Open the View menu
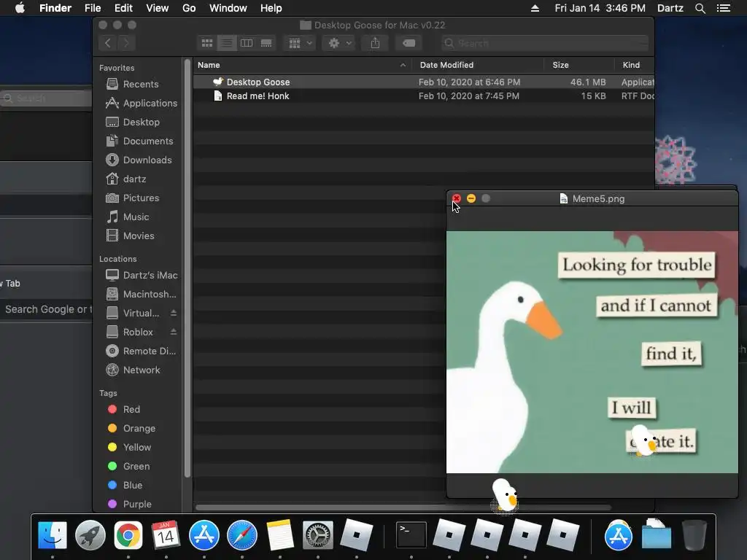Screen dimensions: 747x560 coord(158,8)
